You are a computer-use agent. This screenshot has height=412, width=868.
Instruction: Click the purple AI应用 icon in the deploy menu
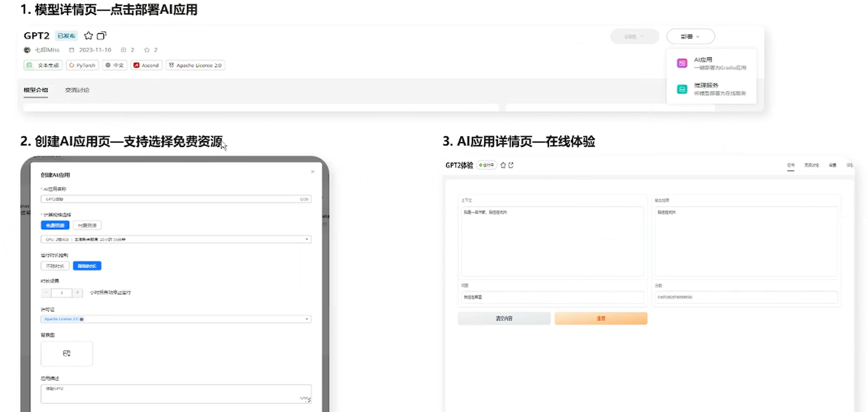[x=682, y=63]
